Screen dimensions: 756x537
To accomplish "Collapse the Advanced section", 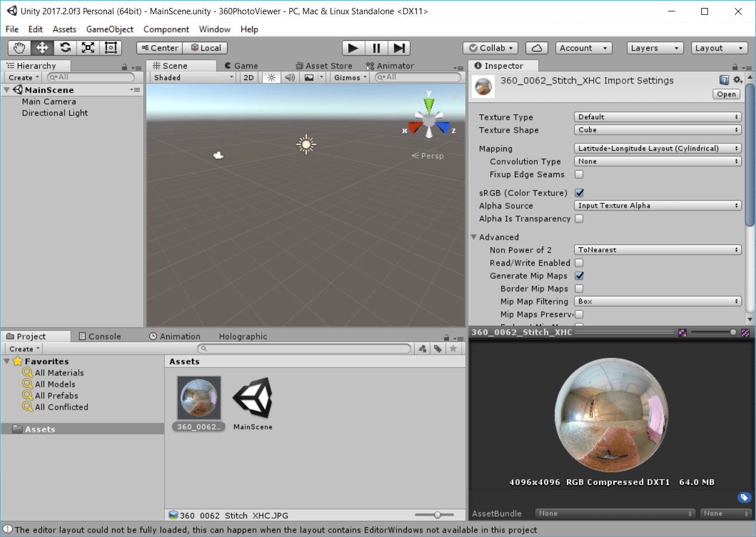I will point(474,237).
